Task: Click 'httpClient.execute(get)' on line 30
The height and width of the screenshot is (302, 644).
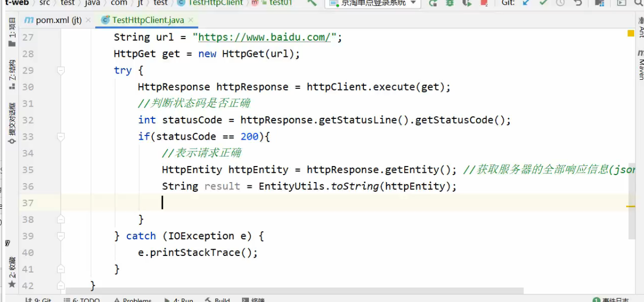Action: point(376,87)
